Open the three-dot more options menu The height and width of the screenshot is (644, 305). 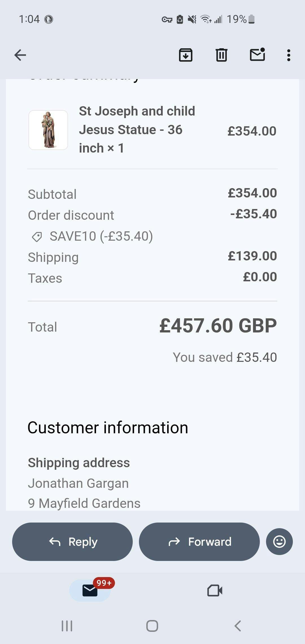288,55
